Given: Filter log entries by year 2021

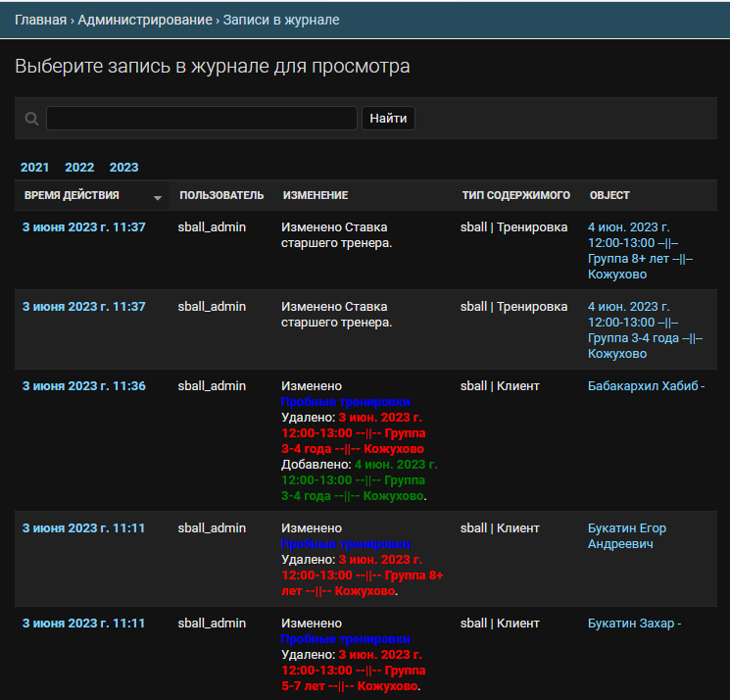Looking at the screenshot, I should (x=35, y=168).
